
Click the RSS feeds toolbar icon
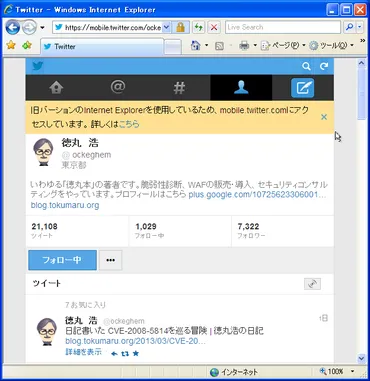point(219,46)
